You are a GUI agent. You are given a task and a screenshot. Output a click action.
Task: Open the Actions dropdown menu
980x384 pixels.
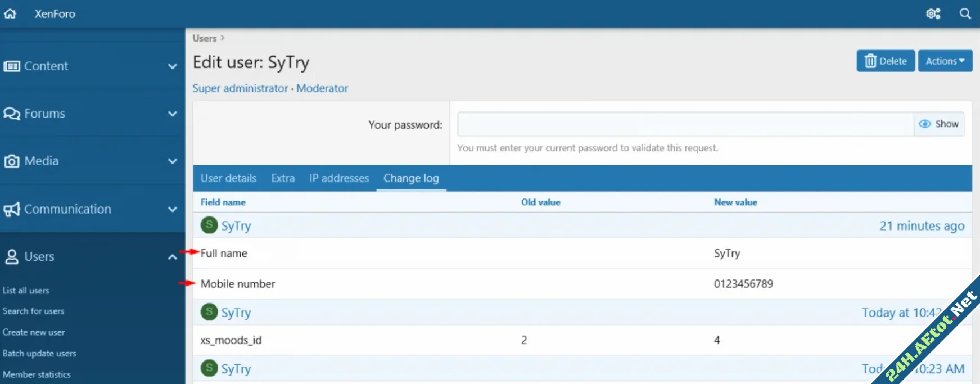[945, 61]
